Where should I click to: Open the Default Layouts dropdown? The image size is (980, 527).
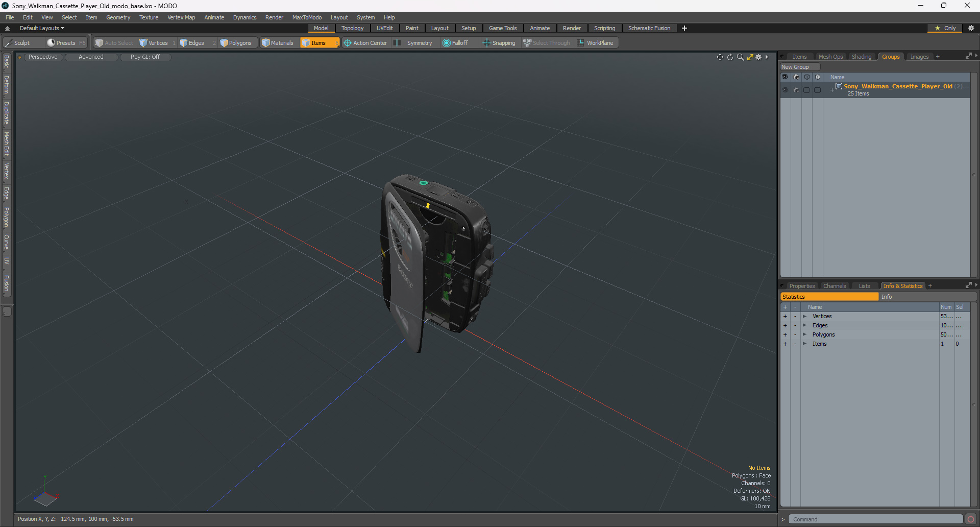[x=42, y=28]
